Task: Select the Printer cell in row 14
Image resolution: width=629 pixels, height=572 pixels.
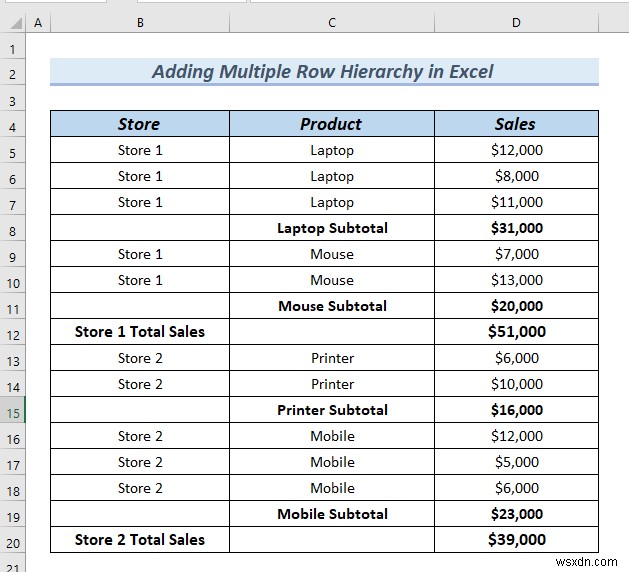Action: 332,384
